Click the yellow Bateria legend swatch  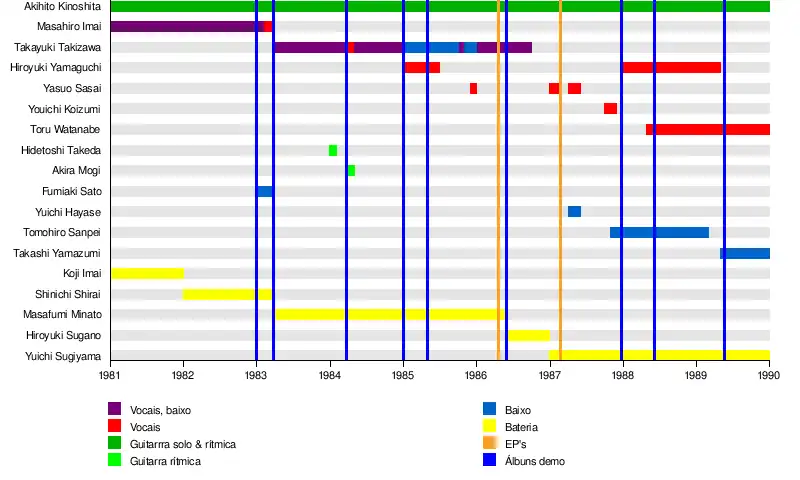489,426
